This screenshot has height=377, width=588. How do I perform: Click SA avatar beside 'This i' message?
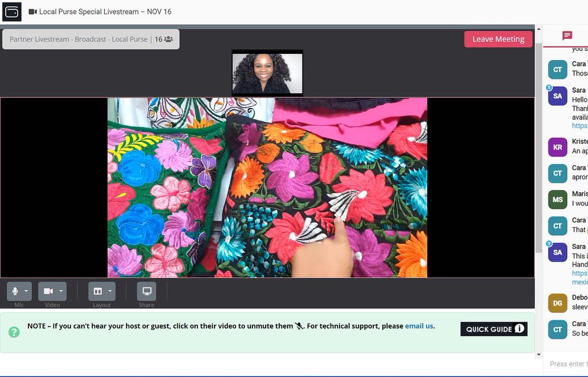558,252
